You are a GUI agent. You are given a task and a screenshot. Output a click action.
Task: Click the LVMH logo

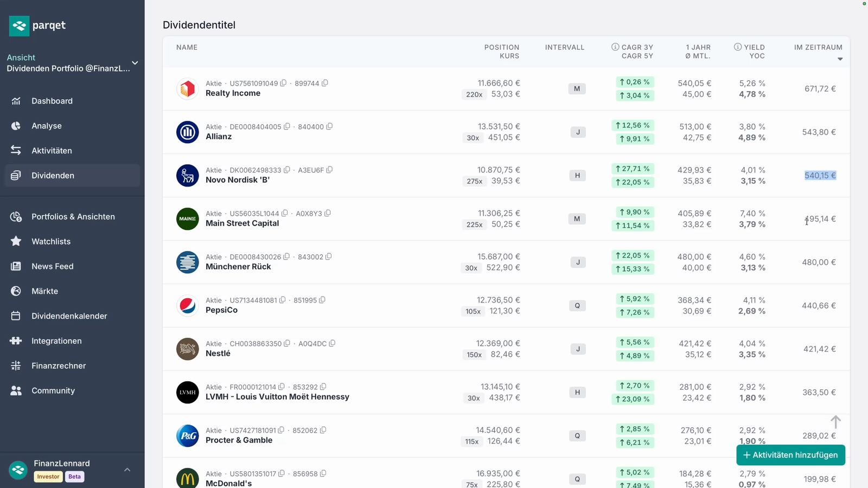(x=188, y=393)
